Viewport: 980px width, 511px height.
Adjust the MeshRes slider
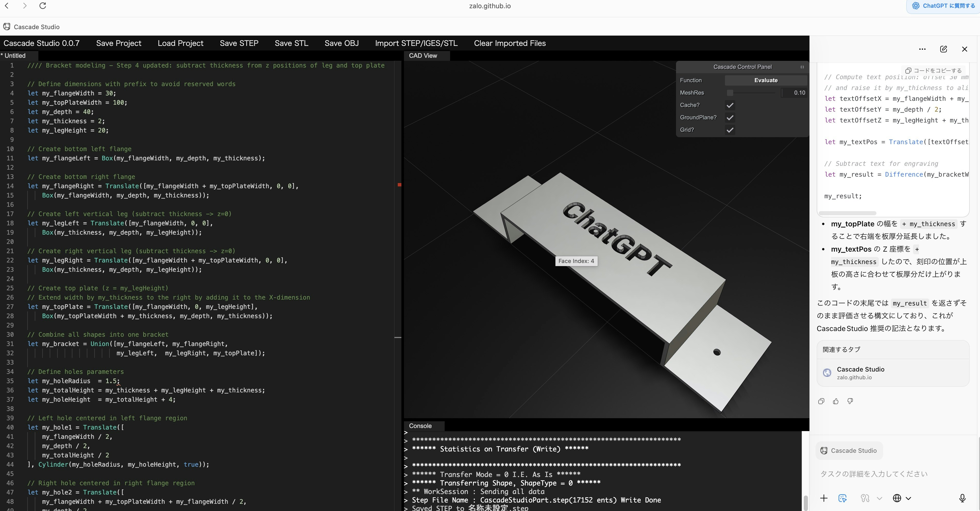tap(730, 93)
